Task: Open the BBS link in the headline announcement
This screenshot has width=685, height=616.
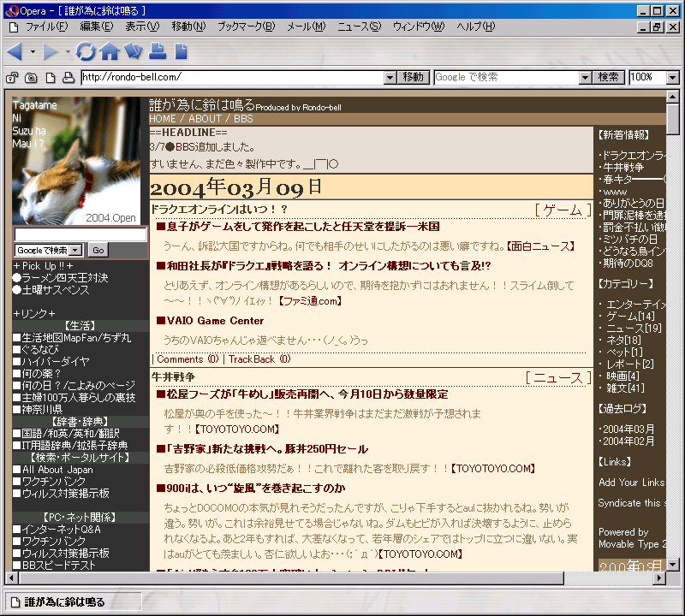Action: pyautogui.click(x=185, y=147)
